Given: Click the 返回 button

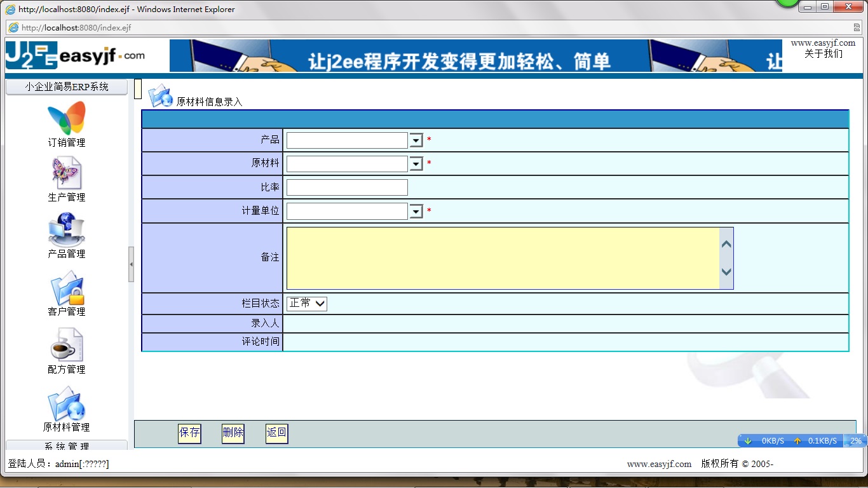Looking at the screenshot, I should [276, 433].
